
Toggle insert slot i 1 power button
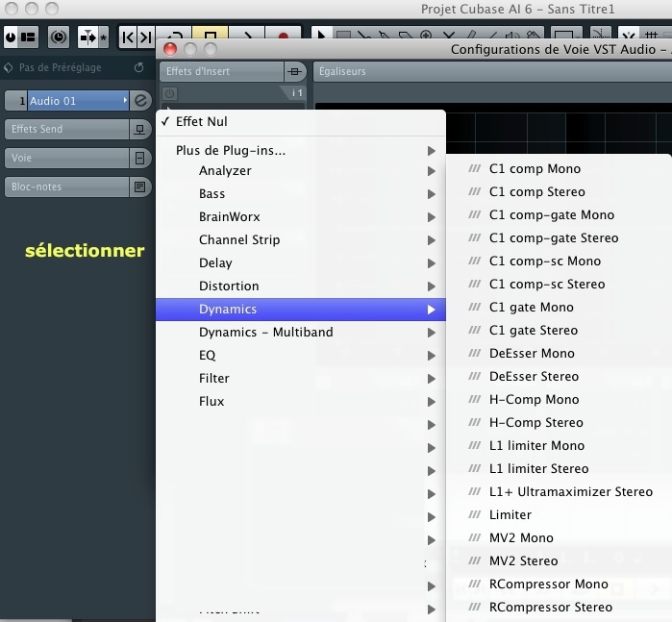tap(170, 93)
